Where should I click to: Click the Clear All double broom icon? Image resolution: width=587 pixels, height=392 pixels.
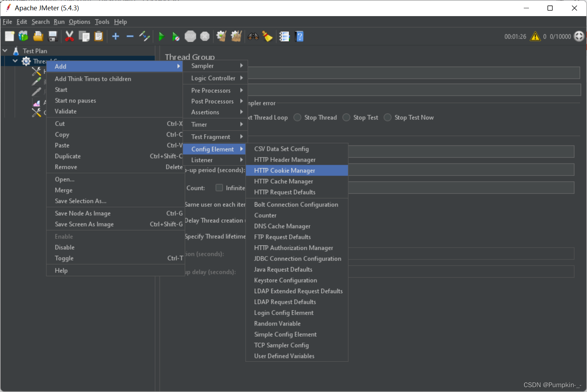tap(236, 36)
